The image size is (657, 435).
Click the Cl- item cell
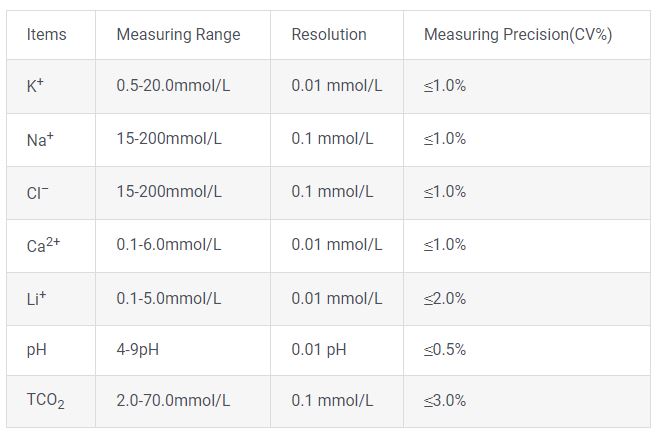pyautogui.click(x=37, y=192)
